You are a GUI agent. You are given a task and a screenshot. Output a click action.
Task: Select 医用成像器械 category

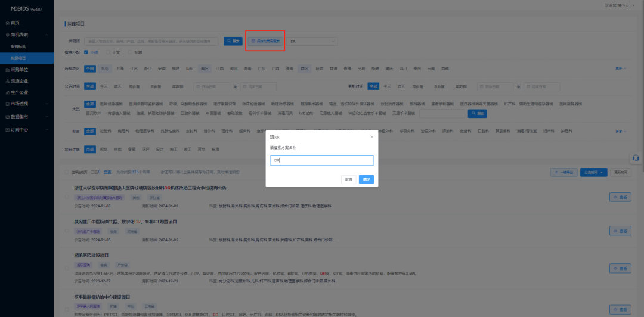111,104
